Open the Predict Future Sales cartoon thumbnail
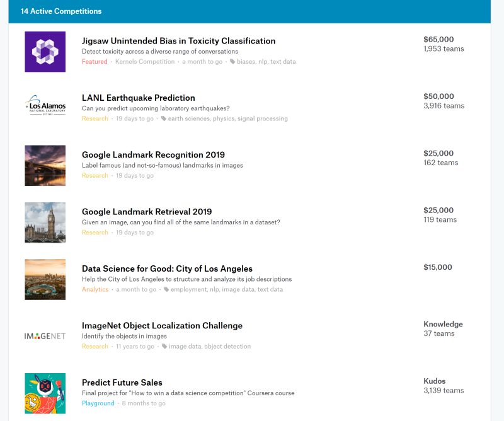Viewport: 504px width, 421px height. (x=45, y=393)
